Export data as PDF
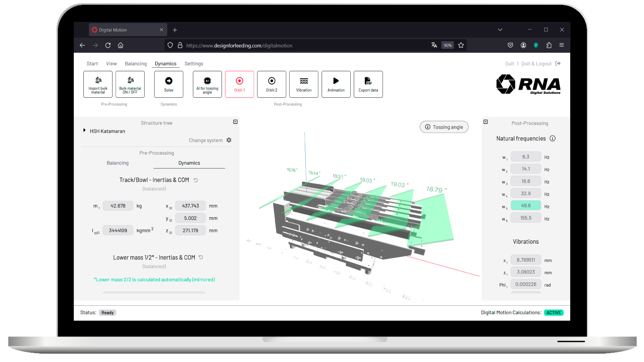The image size is (644, 362). [368, 84]
